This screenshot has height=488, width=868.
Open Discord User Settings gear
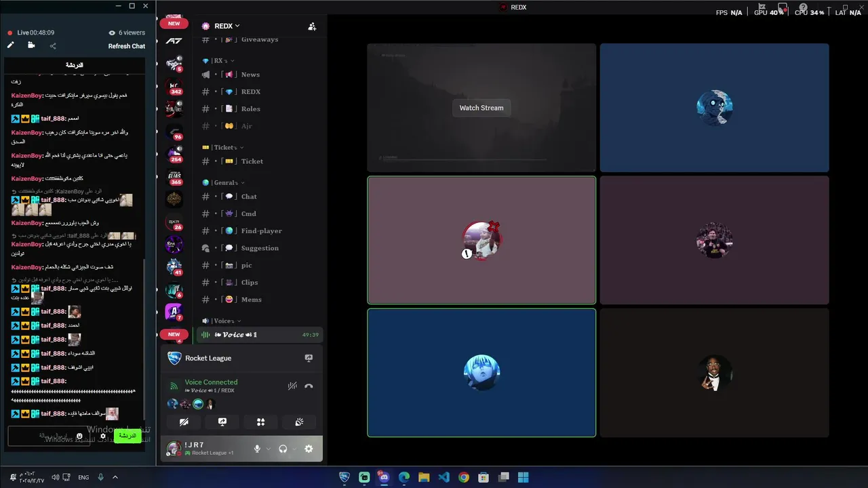pos(309,449)
